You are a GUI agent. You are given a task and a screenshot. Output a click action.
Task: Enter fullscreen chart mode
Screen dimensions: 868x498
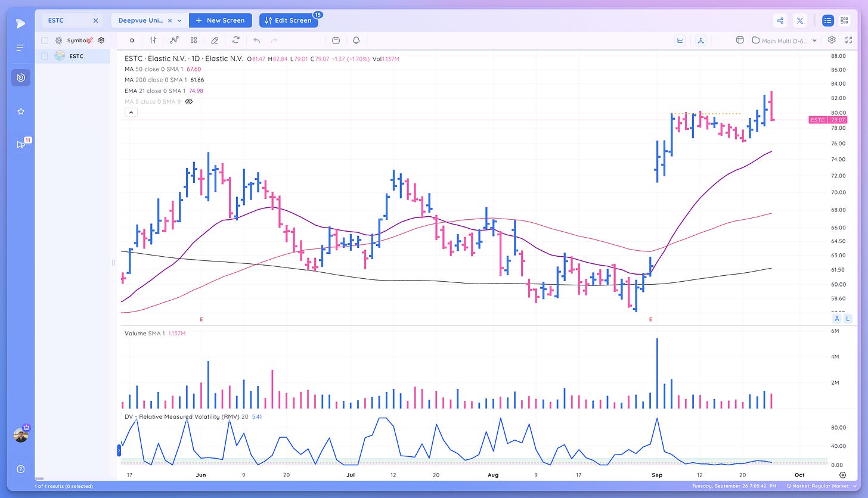(x=849, y=40)
